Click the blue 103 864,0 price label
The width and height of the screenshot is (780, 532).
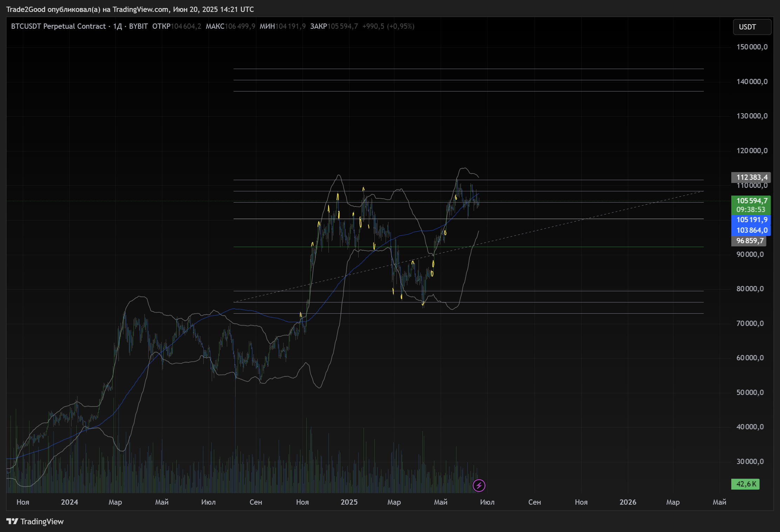pyautogui.click(x=751, y=230)
